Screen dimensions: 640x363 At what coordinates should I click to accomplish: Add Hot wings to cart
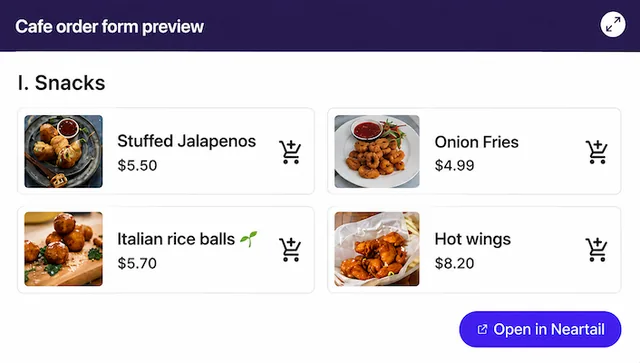point(597,249)
